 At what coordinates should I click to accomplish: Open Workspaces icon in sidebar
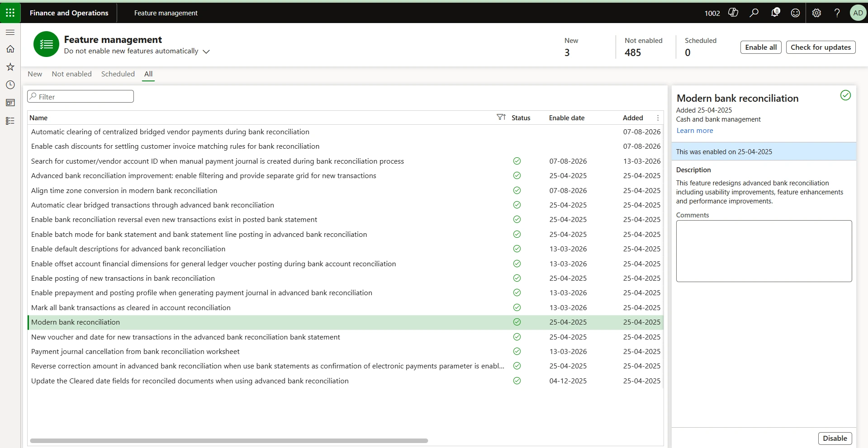pos(10,103)
